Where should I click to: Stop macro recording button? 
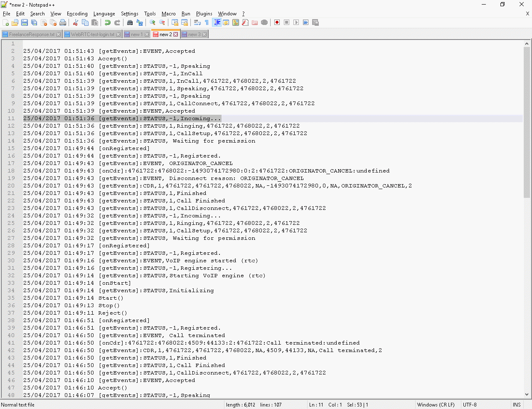pyautogui.click(x=287, y=22)
